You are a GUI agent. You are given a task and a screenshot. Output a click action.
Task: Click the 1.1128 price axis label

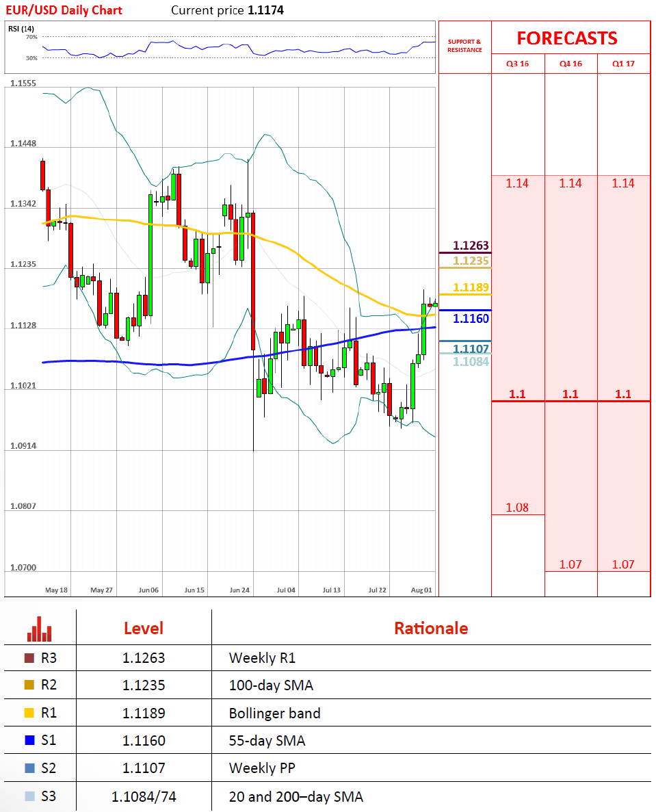click(x=23, y=325)
